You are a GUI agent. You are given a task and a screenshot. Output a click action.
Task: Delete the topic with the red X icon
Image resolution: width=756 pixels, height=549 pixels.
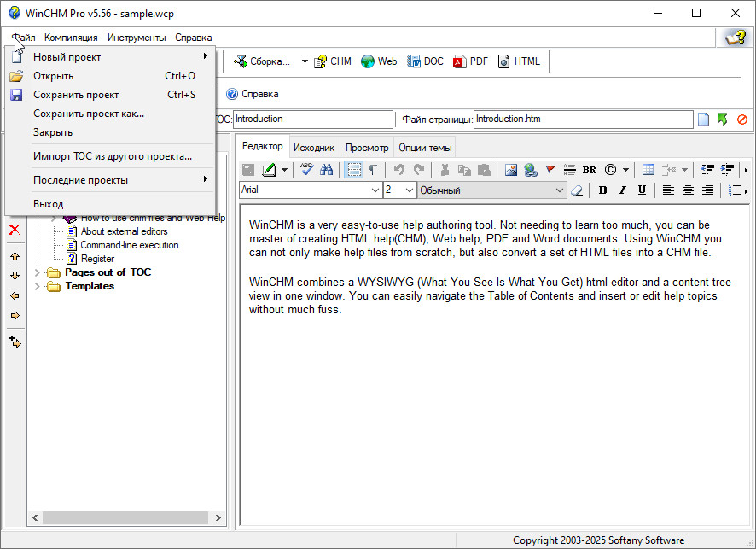(x=15, y=230)
